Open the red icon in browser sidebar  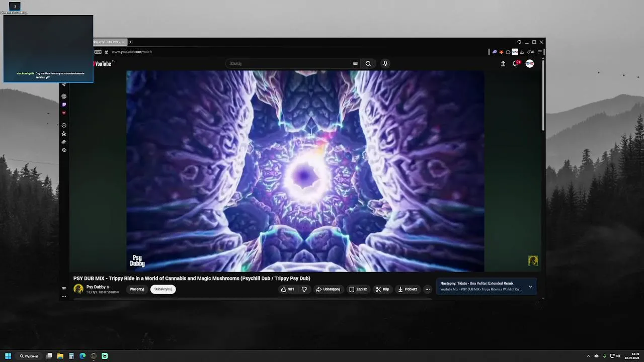pyautogui.click(x=64, y=113)
